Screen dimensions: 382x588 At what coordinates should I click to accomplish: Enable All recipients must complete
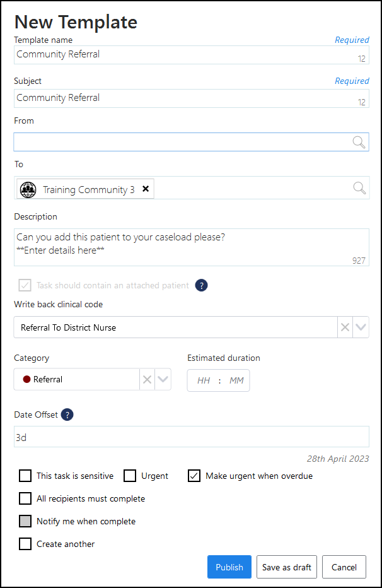pos(25,498)
